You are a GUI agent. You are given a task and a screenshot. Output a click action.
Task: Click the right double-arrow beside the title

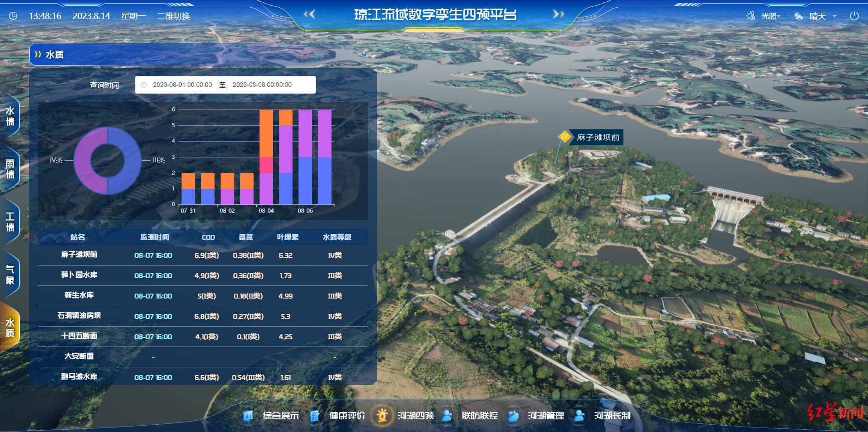click(559, 14)
